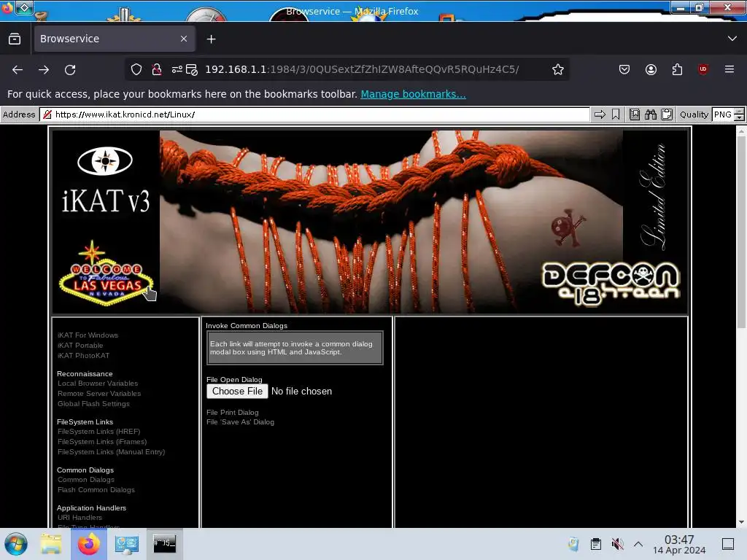This screenshot has height=560, width=747.
Task: Open Browservice bookmarks list icon
Action: (635, 114)
